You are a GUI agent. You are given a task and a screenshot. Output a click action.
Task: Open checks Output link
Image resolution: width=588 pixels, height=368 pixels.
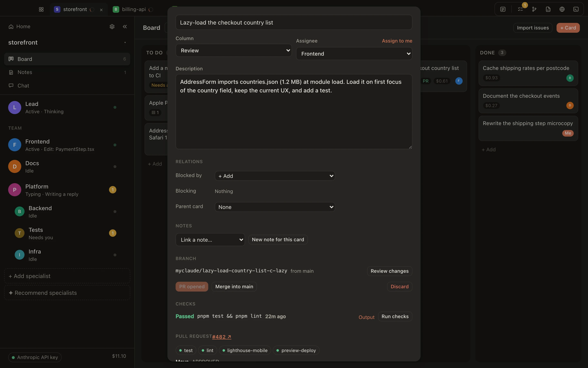(366, 317)
